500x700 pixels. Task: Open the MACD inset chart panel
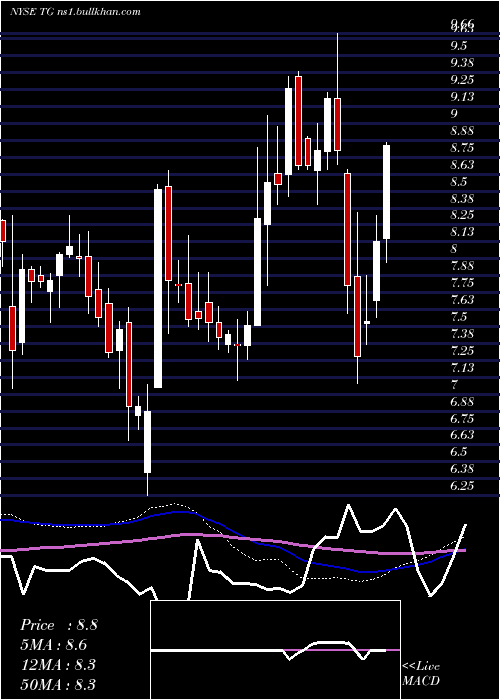[x=275, y=650]
